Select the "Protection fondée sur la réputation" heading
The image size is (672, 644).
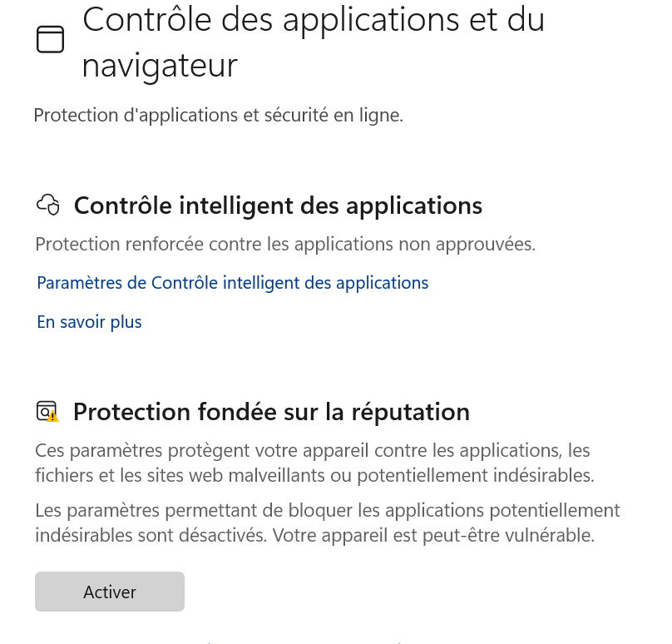click(271, 412)
